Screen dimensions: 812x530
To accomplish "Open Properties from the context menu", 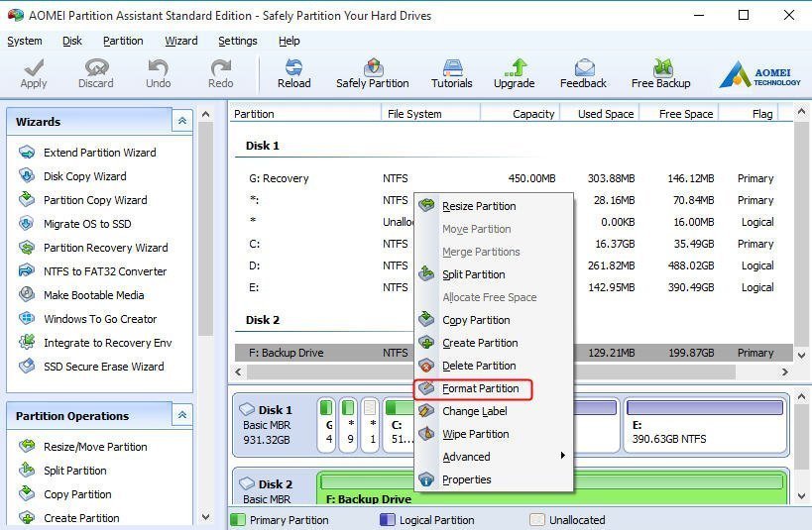I will click(494, 479).
